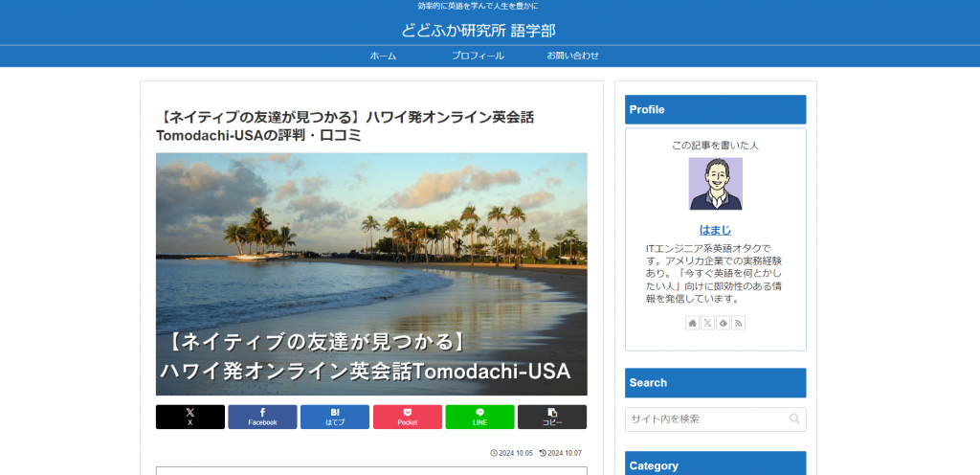Click the search magnifier icon

point(794,418)
